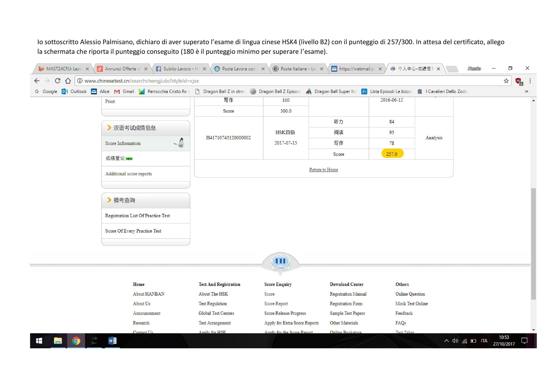
Task: Click the Return to Home link
Action: (x=324, y=170)
